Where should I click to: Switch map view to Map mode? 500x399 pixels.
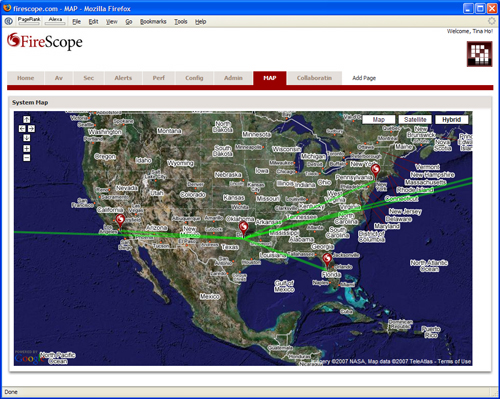(x=379, y=120)
